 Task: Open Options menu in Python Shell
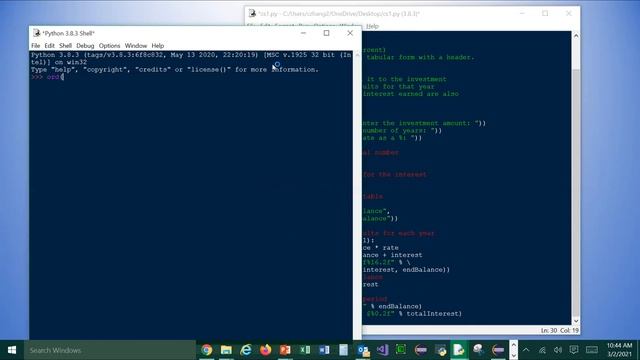(109, 46)
